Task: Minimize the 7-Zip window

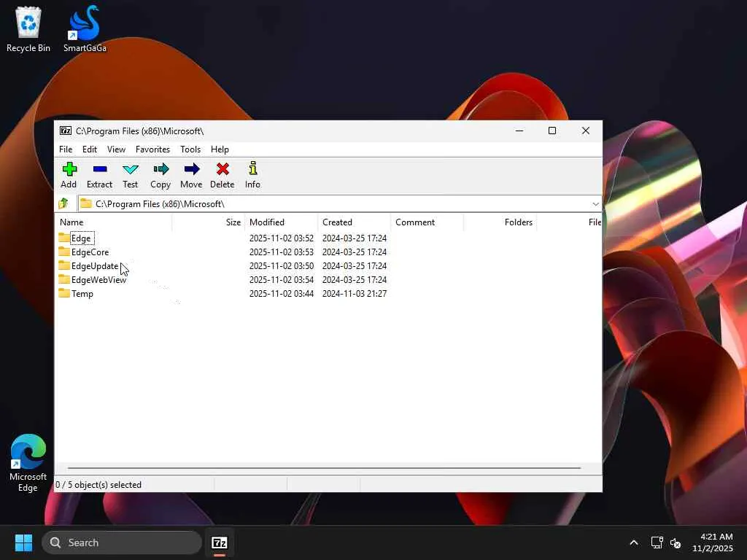Action: [519, 131]
